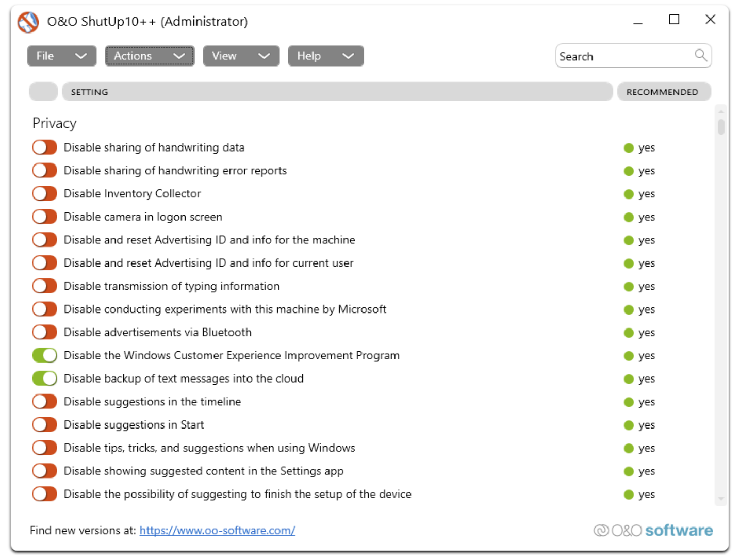This screenshot has width=740, height=560.
Task: Click green recommended dot for camera logon row
Action: tap(629, 217)
